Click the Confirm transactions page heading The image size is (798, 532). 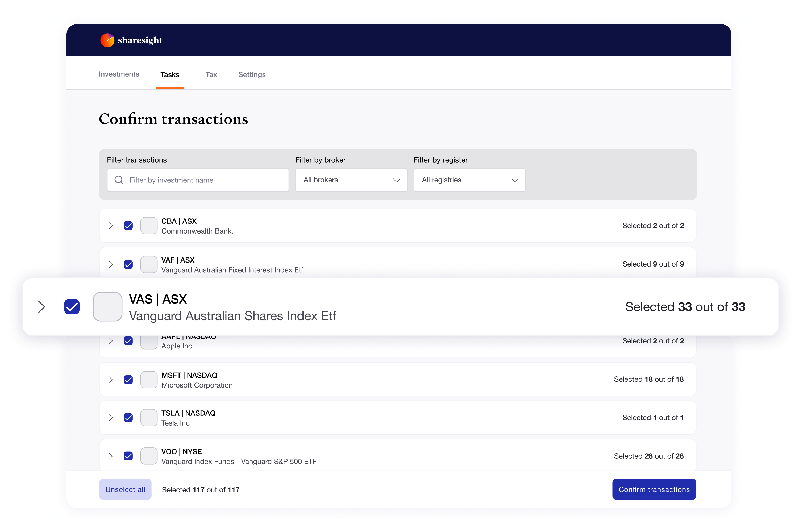173,119
